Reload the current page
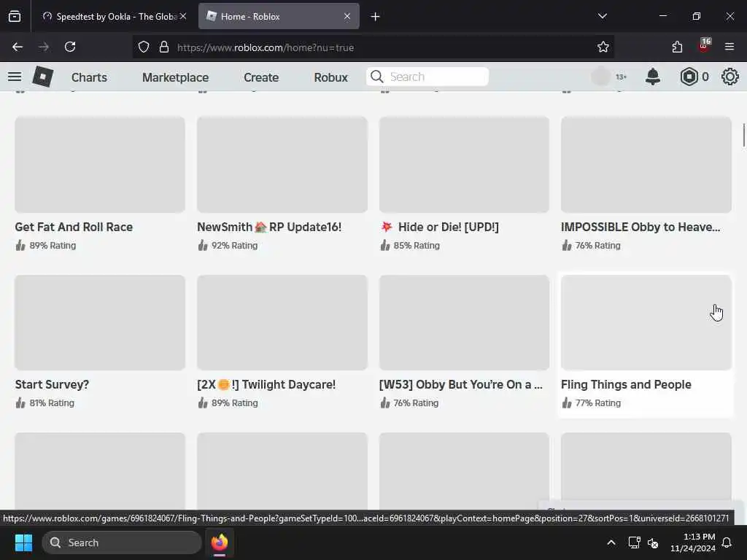Viewport: 747px width, 560px height. pyautogui.click(x=70, y=47)
